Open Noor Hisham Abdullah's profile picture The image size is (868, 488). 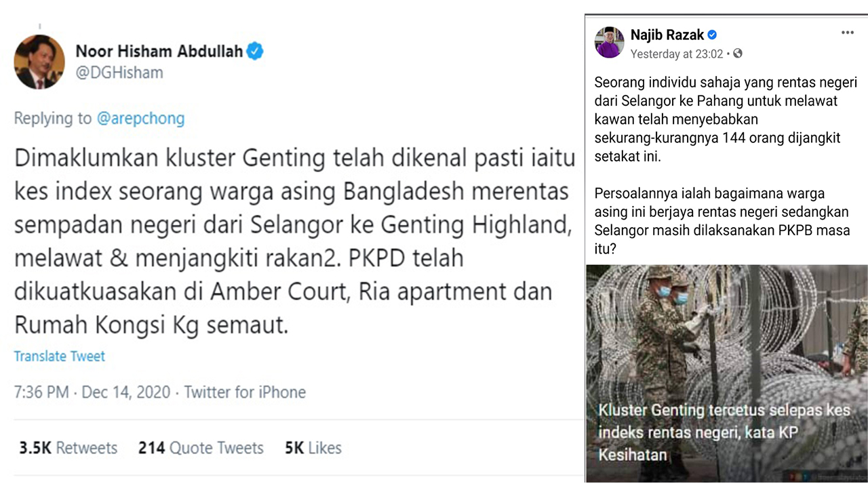tap(39, 62)
